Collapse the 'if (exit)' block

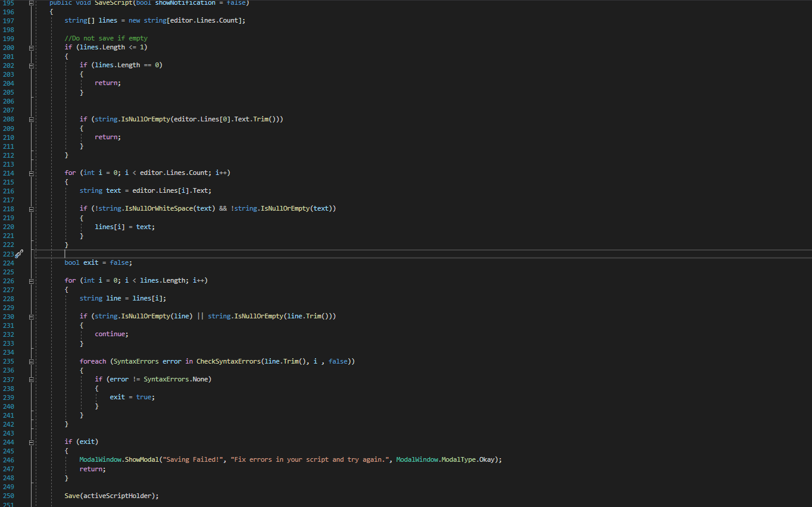(x=30, y=442)
